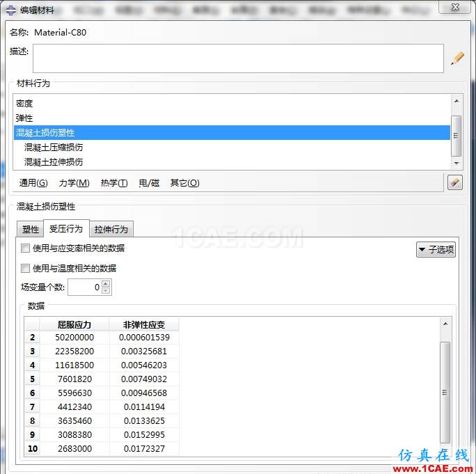Select 混凝土拉伸损伤 sub-behavior
The width and height of the screenshot is (476, 474).
(232, 162)
